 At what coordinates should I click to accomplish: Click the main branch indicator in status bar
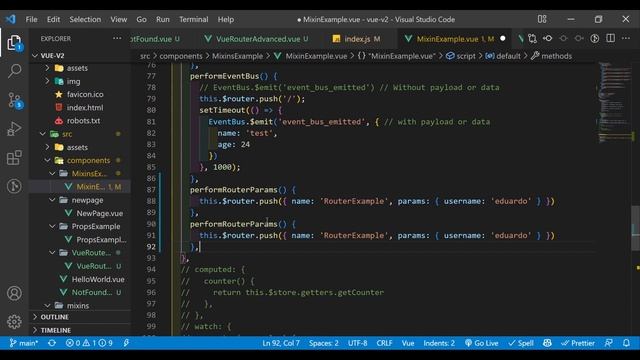pos(24,343)
